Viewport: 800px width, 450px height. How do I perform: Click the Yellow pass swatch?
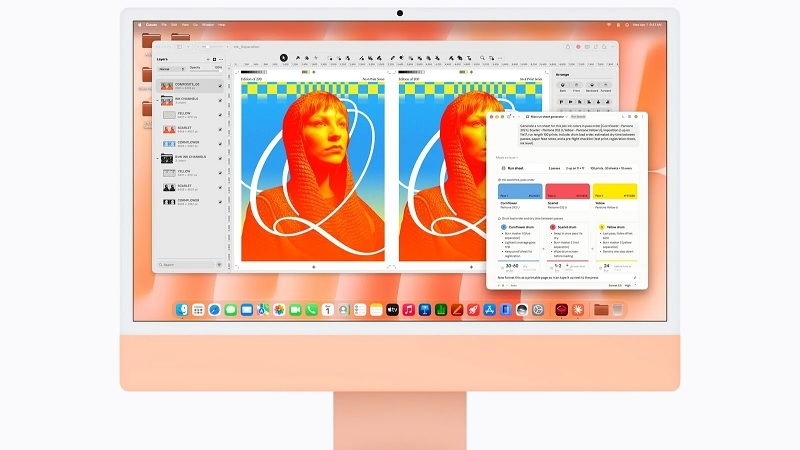[615, 191]
